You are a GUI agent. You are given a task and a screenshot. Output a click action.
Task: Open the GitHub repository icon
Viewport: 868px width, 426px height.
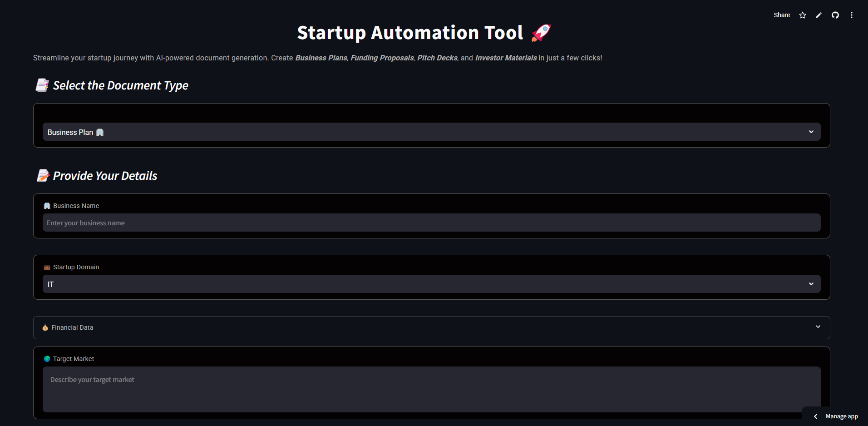835,15
